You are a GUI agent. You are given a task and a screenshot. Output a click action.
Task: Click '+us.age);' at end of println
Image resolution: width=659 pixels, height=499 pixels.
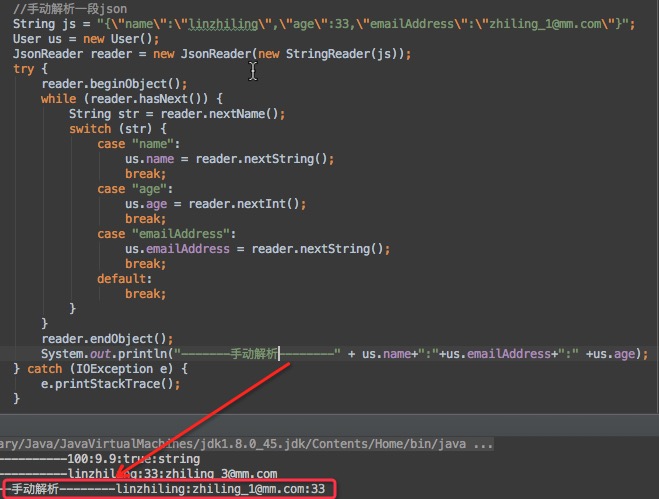click(617, 354)
